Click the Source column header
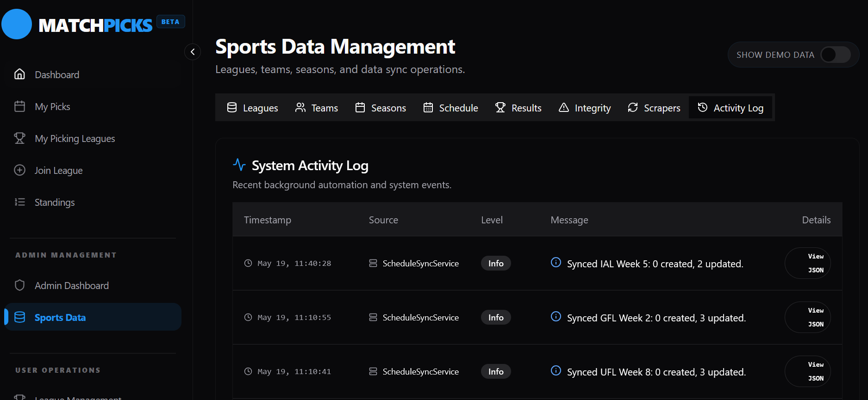The width and height of the screenshot is (868, 400). click(x=383, y=220)
